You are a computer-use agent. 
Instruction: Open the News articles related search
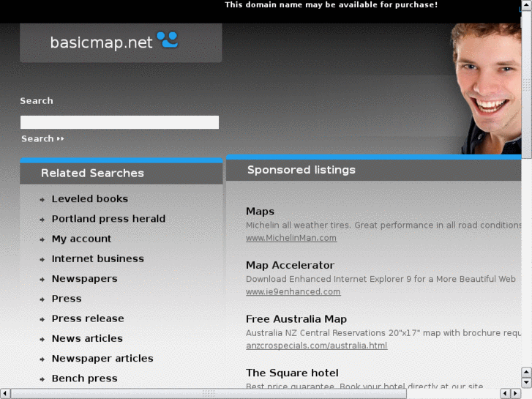tap(87, 338)
